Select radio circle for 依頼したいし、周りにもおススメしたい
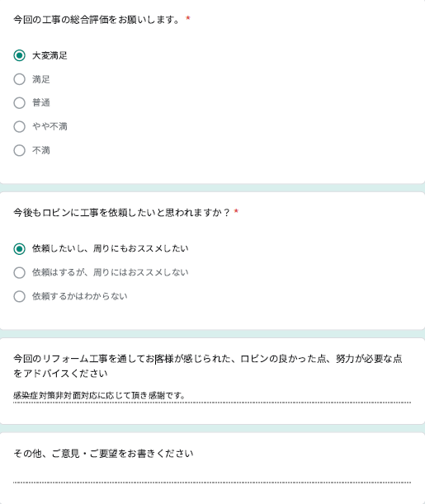 tap(19, 249)
